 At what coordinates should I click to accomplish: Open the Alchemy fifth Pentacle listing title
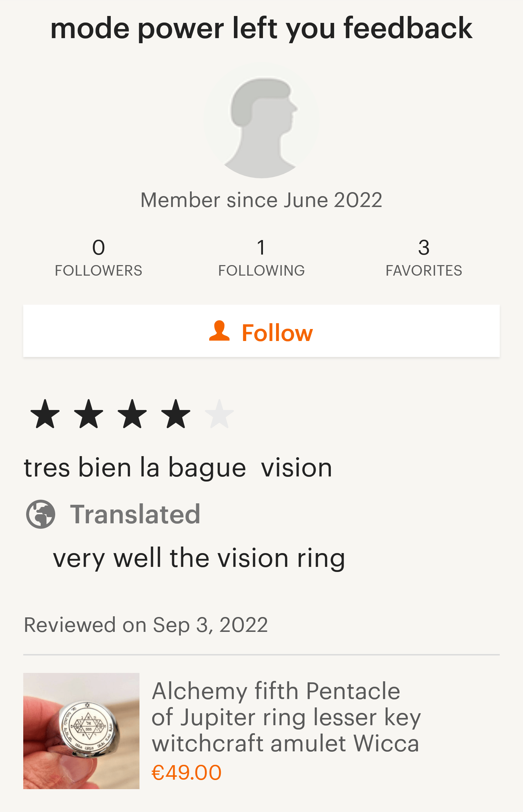pyautogui.click(x=286, y=717)
